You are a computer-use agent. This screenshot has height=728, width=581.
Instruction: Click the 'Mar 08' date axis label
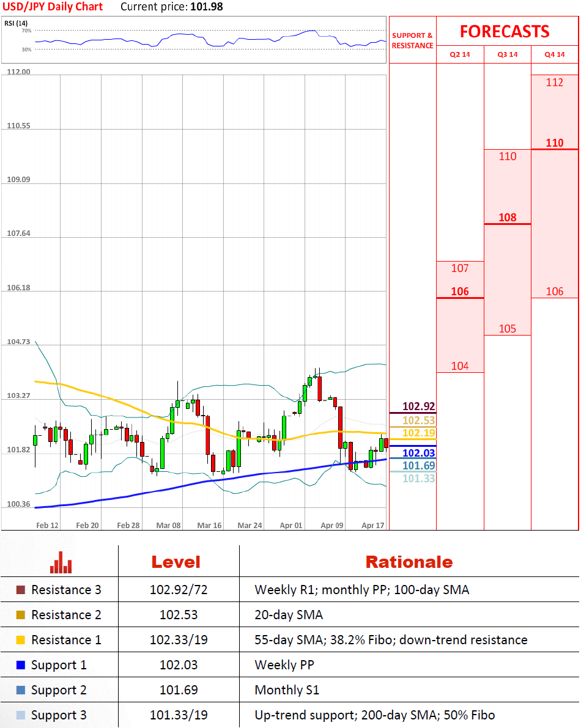click(168, 525)
